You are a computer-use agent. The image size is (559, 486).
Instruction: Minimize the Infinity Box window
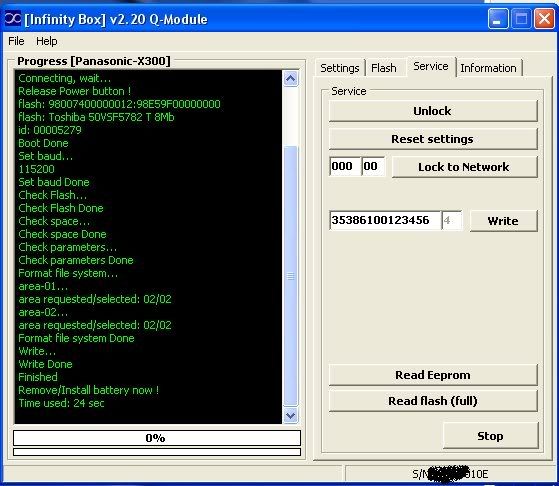pyautogui.click(x=498, y=19)
